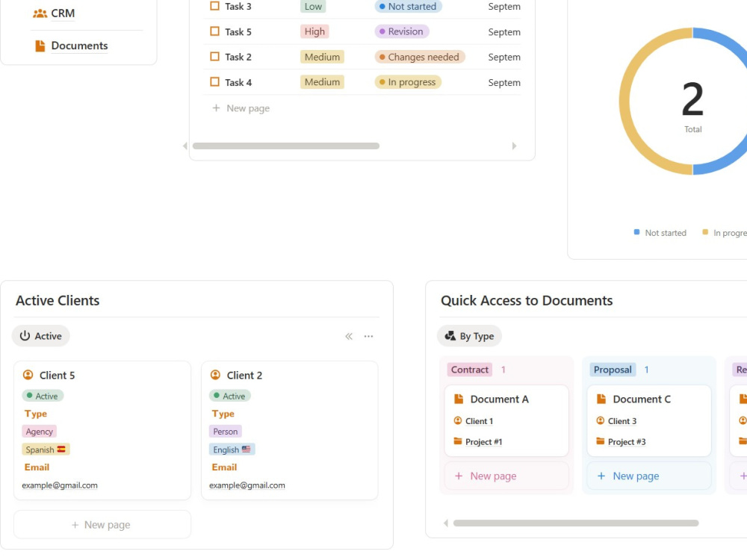Click the Client 5 person icon
The image size is (747, 560).
[x=28, y=375]
